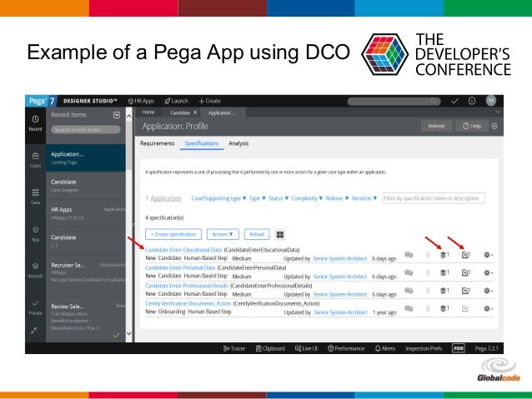
Task: Click the info circle icon in top bar
Action: point(472,101)
